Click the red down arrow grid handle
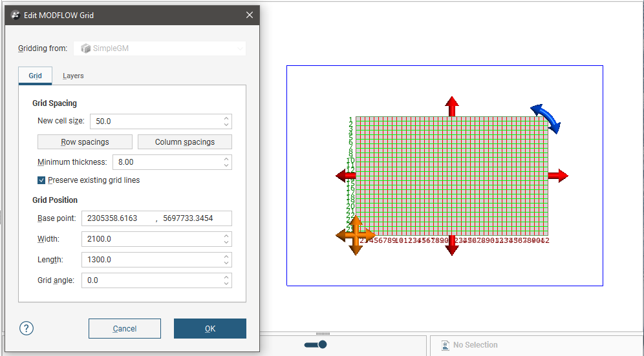The width and height of the screenshot is (644, 356). [x=452, y=245]
